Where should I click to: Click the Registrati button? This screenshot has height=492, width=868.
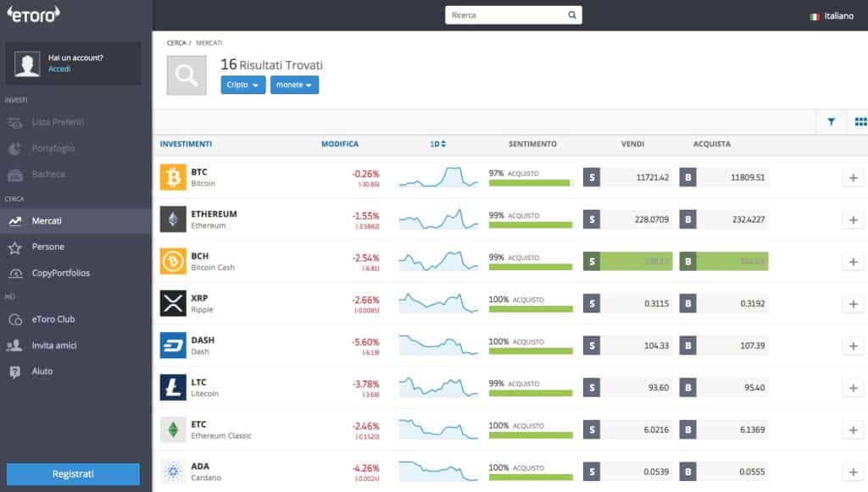click(73, 473)
